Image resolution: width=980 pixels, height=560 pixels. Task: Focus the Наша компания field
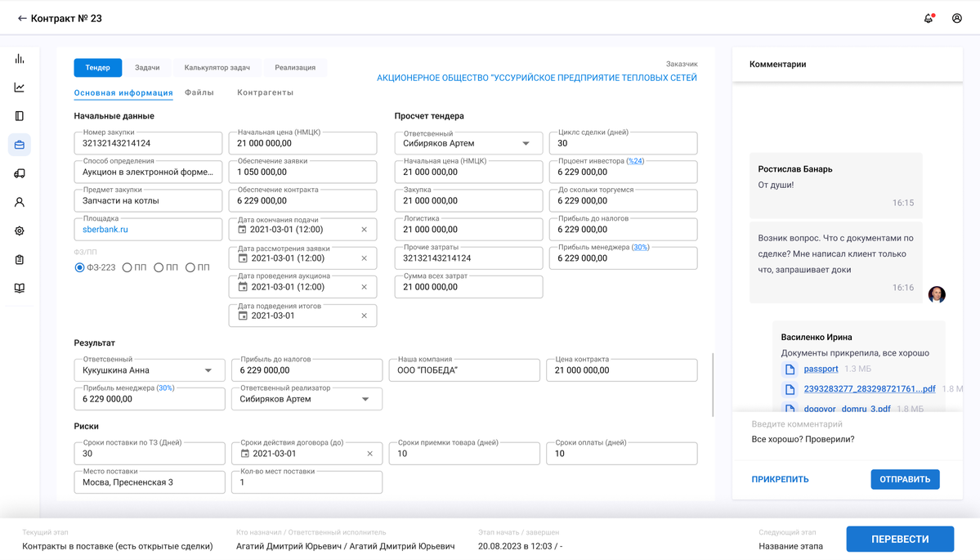464,370
